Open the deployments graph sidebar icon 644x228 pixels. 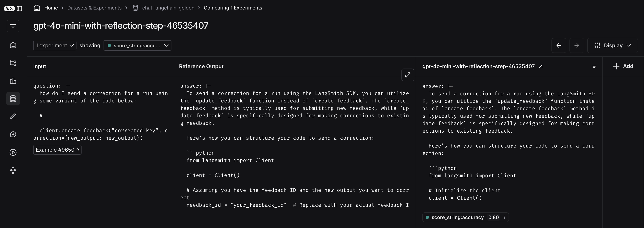pyautogui.click(x=13, y=170)
